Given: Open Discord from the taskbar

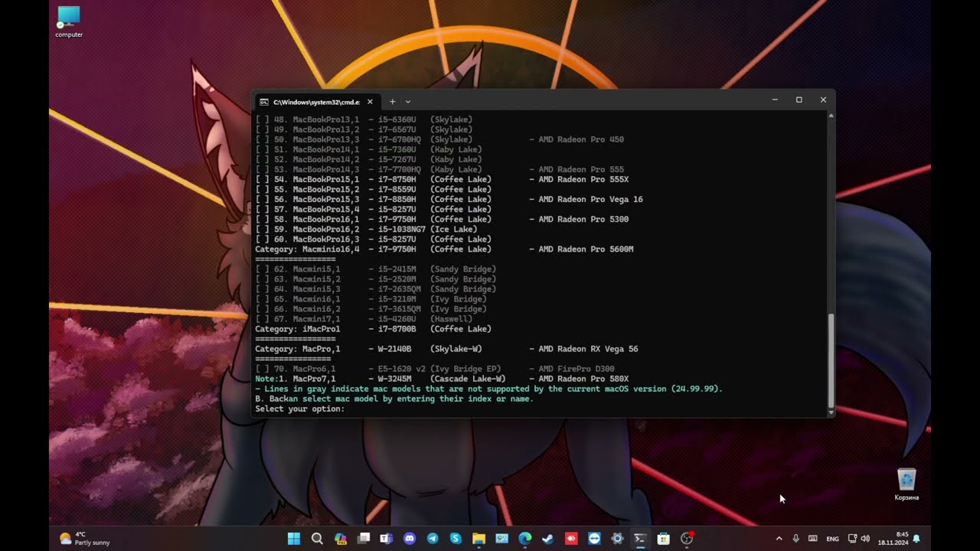Looking at the screenshot, I should point(410,539).
